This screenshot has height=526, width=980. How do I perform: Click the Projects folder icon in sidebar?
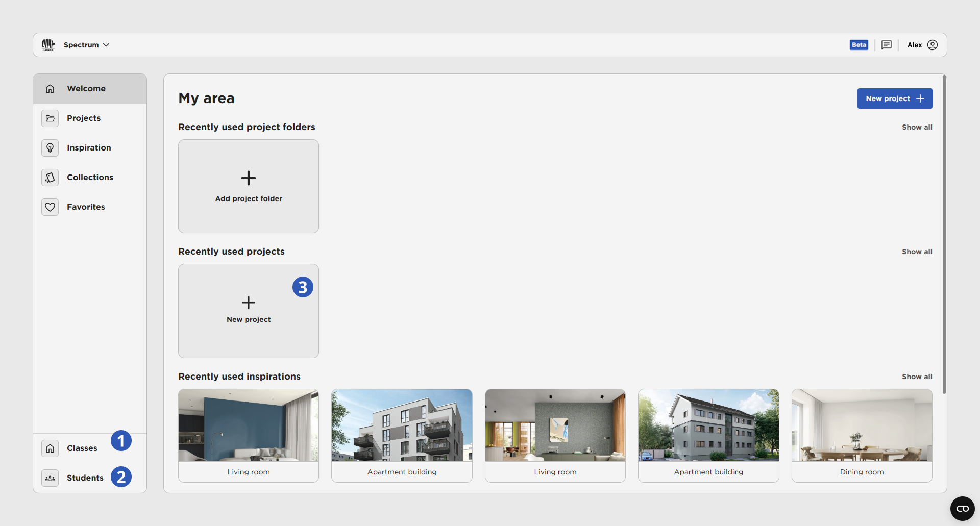click(50, 118)
